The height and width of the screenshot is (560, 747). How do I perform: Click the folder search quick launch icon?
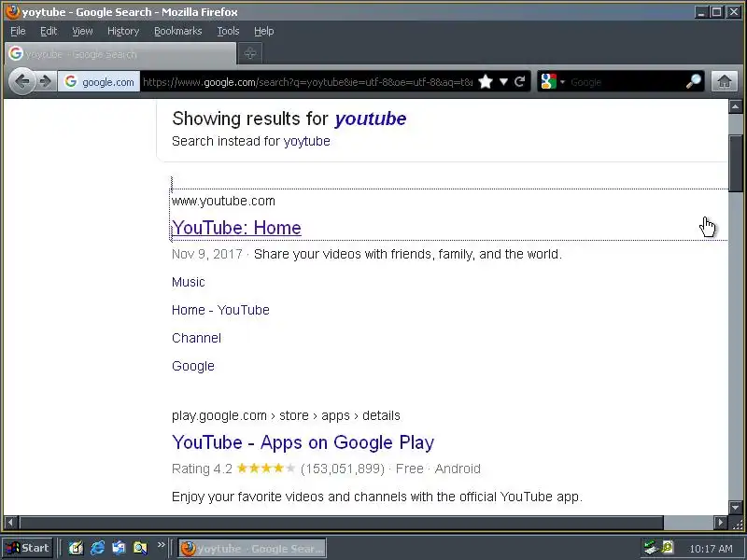(x=141, y=548)
